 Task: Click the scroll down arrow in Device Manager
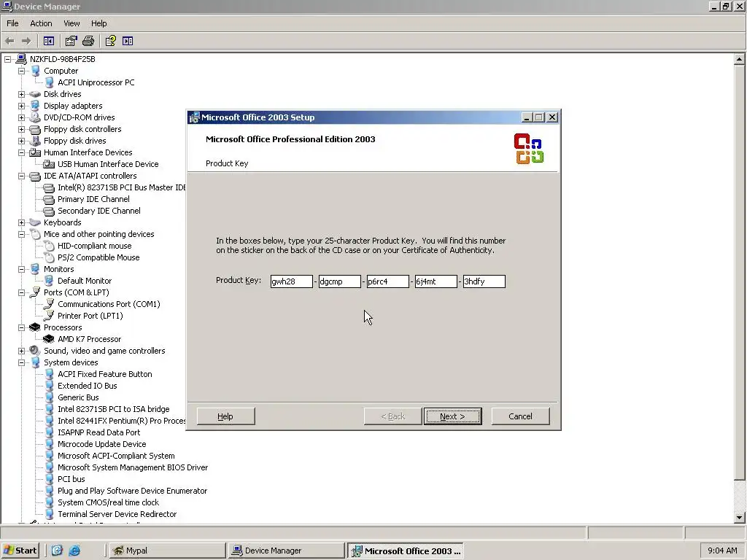(x=740, y=517)
